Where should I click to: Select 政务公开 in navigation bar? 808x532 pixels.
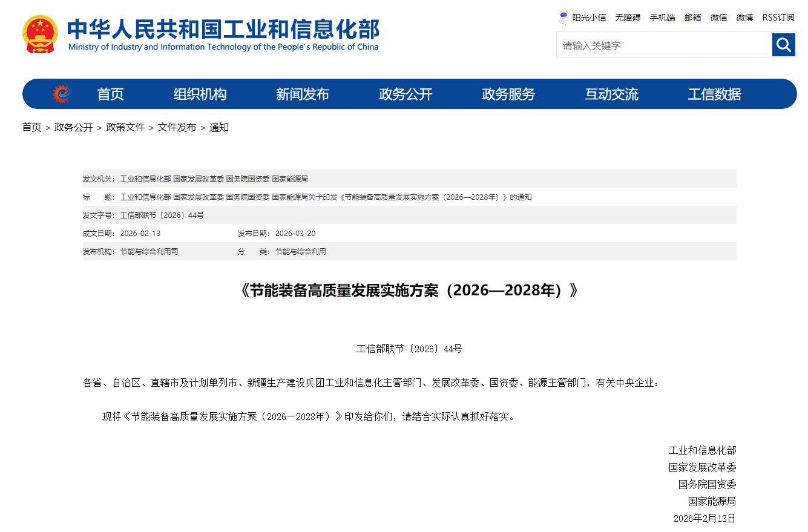[406, 94]
